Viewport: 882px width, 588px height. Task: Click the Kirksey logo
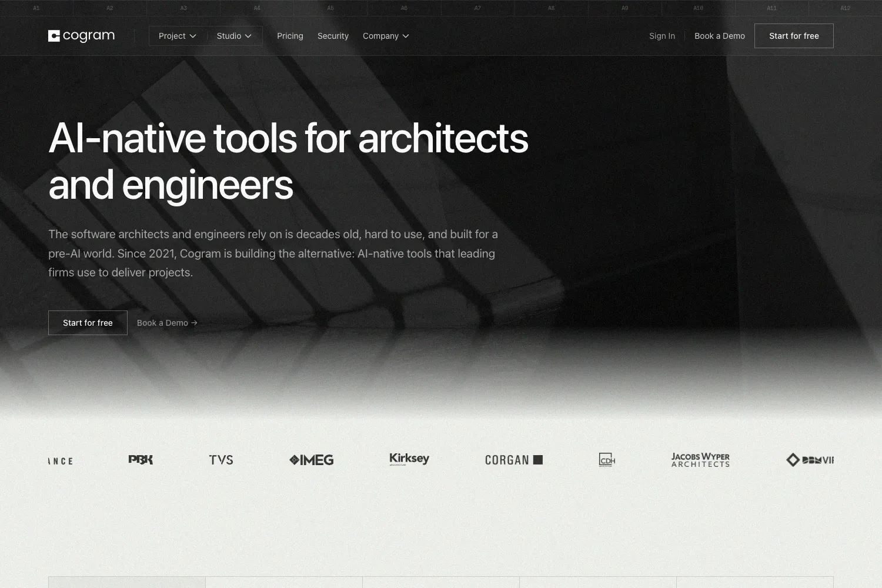[409, 459]
